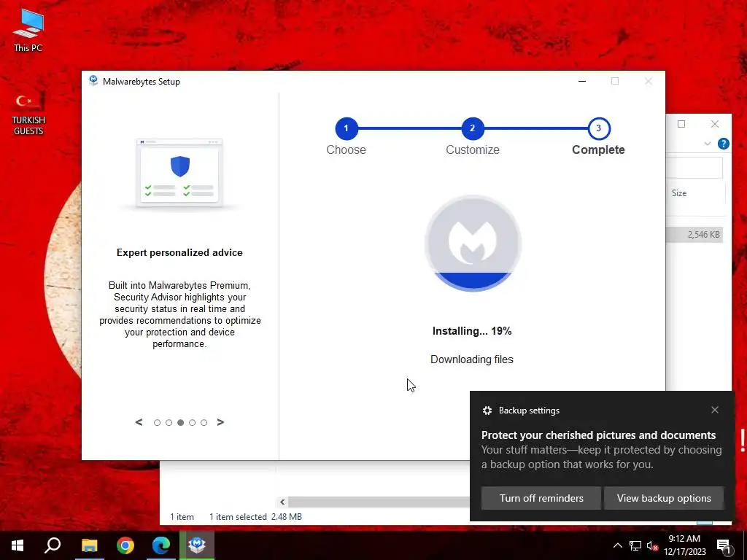747x560 pixels.
Task: Close the File Explorer window behind
Action: click(x=715, y=124)
